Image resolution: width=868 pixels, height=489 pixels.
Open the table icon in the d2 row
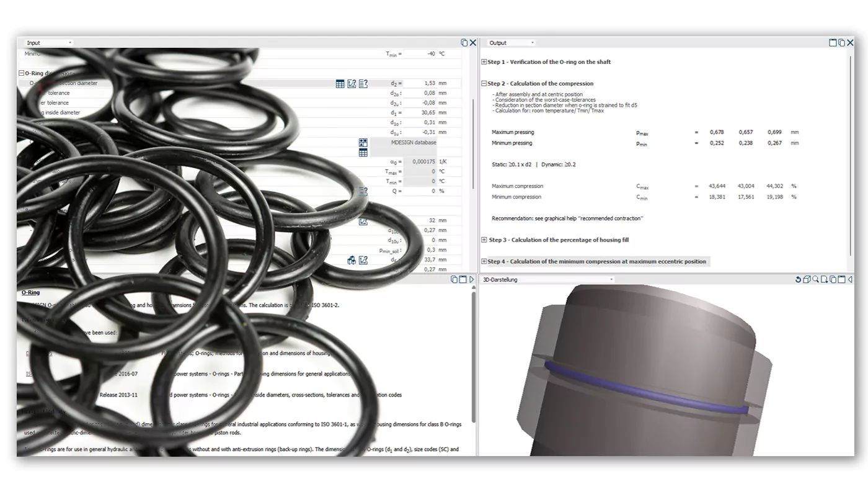coord(340,84)
